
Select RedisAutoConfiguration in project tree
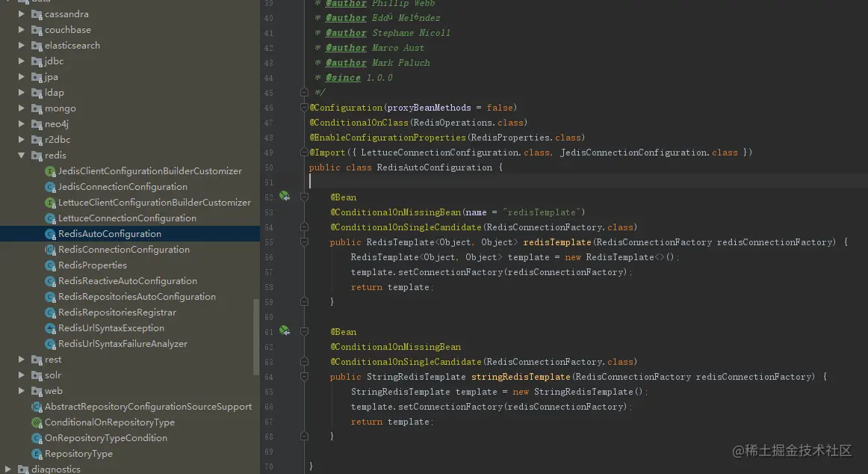coord(110,234)
